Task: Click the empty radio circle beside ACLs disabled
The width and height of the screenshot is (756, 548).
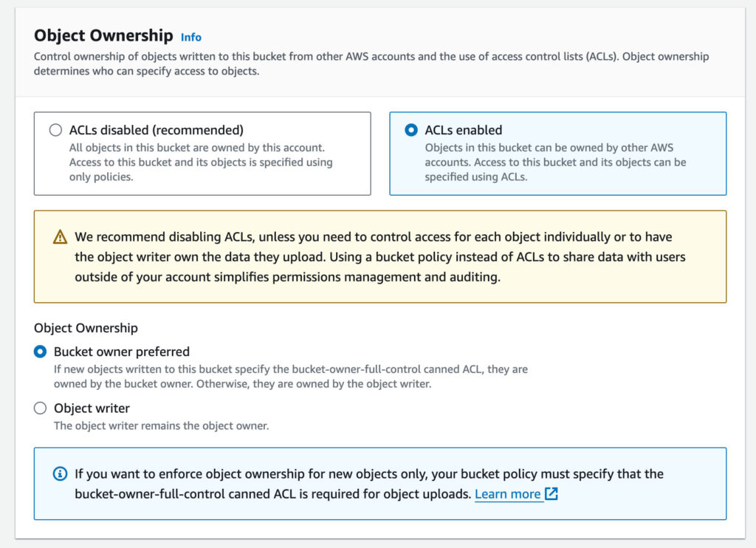Action: 55,129
